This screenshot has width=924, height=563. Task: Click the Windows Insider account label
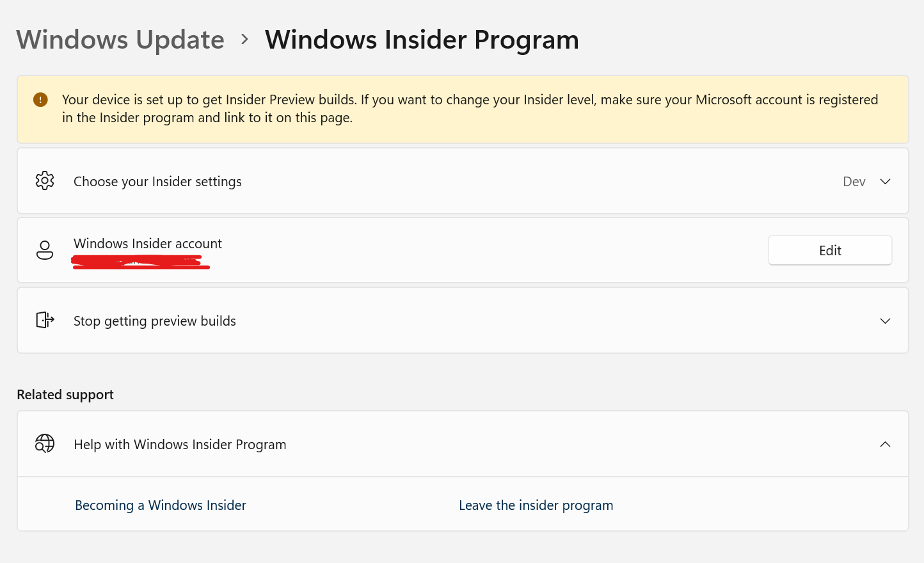148,244
